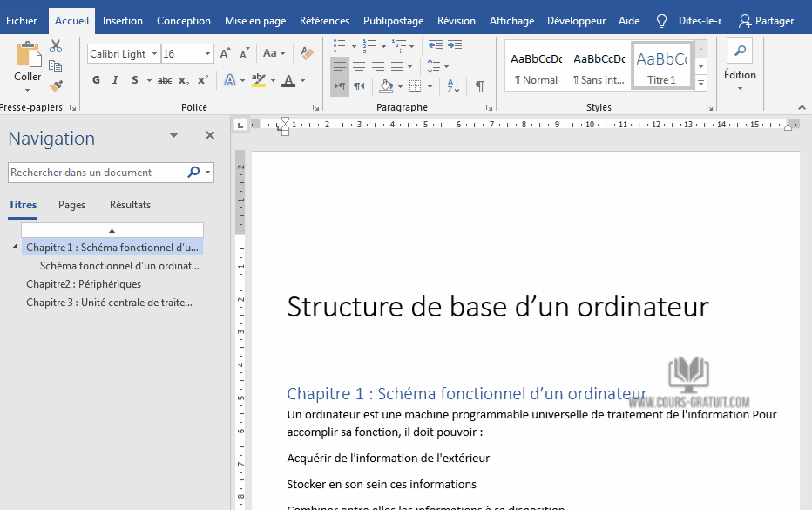812x510 pixels.
Task: Center align the paragraph
Action: (359, 66)
